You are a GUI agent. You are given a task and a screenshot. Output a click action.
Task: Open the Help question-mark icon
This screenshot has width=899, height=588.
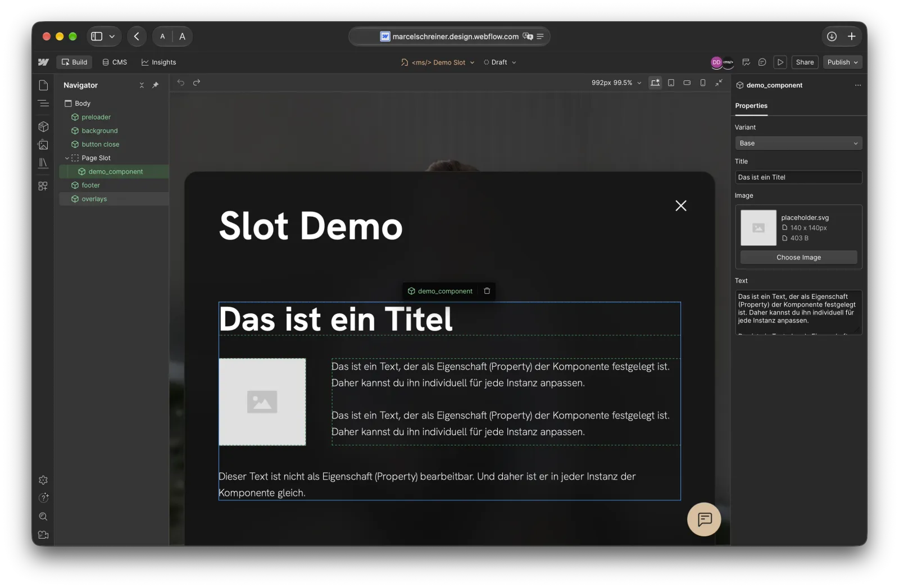43,498
